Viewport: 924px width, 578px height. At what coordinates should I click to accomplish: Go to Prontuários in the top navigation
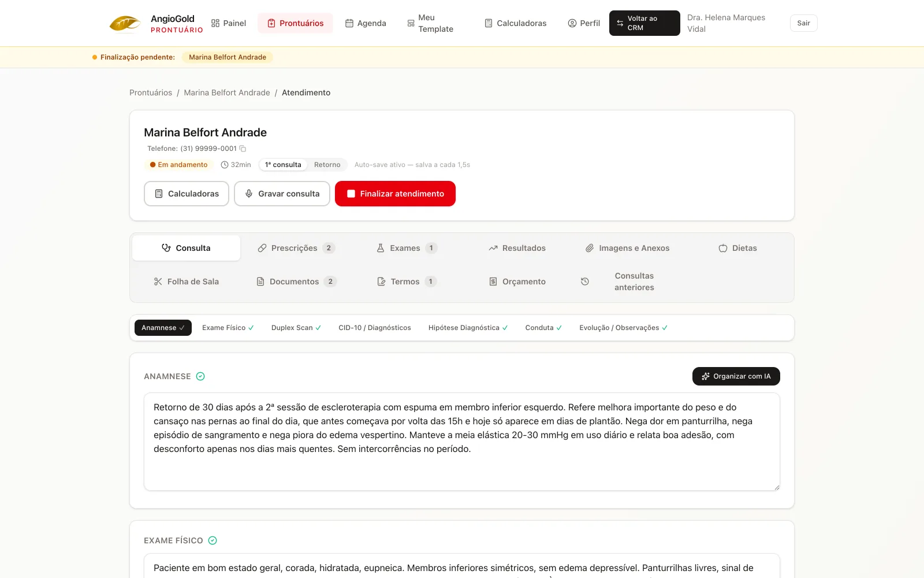pyautogui.click(x=295, y=23)
